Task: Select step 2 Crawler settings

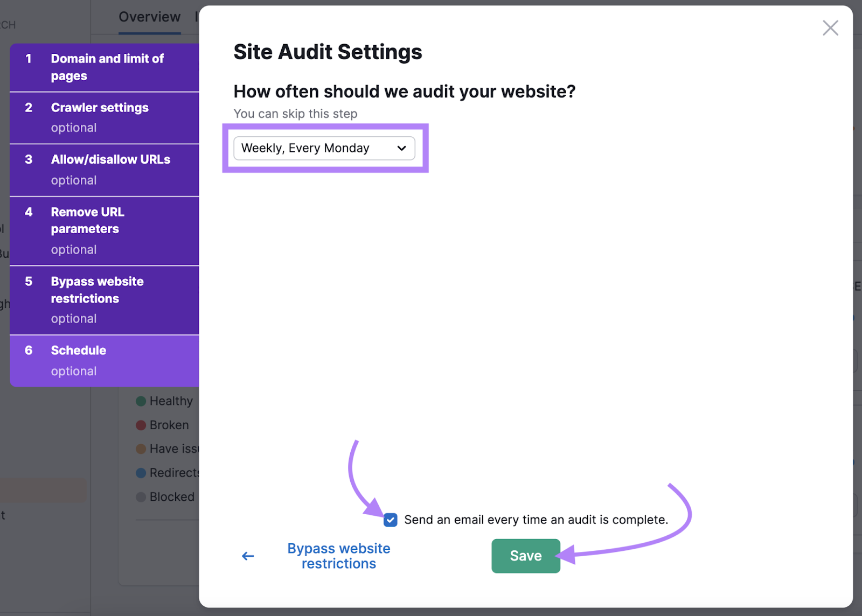Action: [100, 117]
